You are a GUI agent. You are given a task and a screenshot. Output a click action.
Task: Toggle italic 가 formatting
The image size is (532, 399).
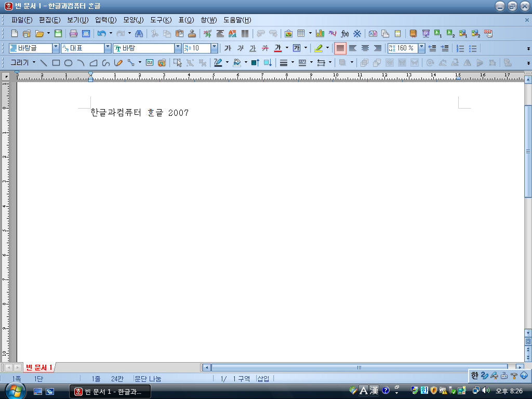240,48
